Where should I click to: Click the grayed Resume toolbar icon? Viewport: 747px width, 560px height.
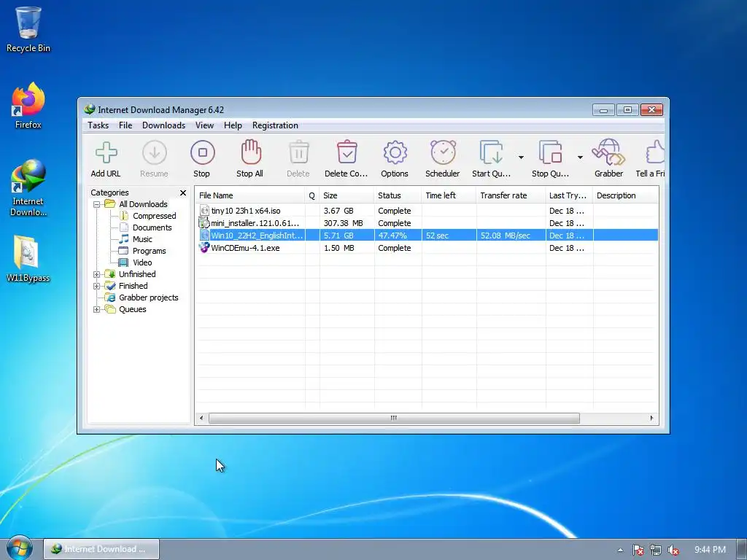coord(155,153)
